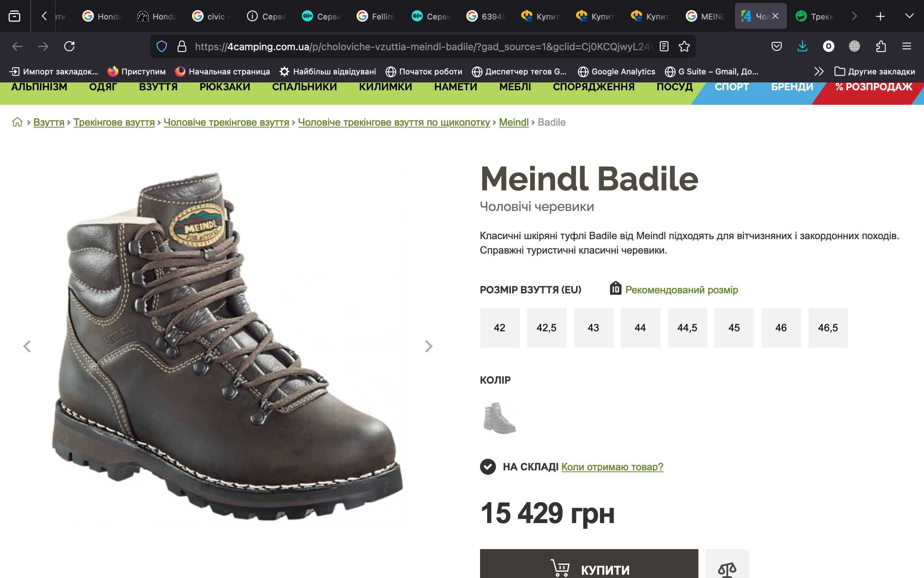Open the round O extension icon

(828, 47)
